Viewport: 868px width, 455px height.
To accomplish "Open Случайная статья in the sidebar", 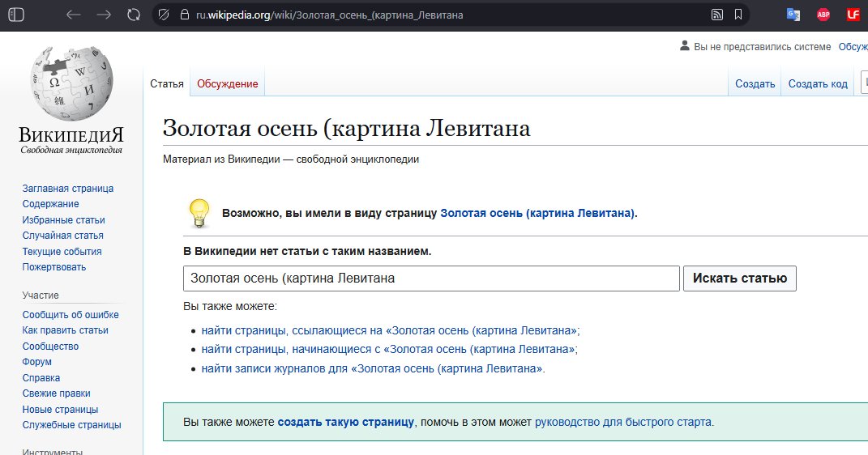I will (63, 236).
